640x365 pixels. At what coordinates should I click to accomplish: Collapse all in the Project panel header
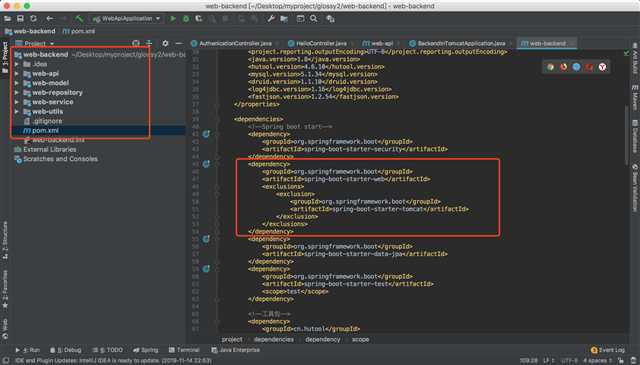[x=149, y=43]
